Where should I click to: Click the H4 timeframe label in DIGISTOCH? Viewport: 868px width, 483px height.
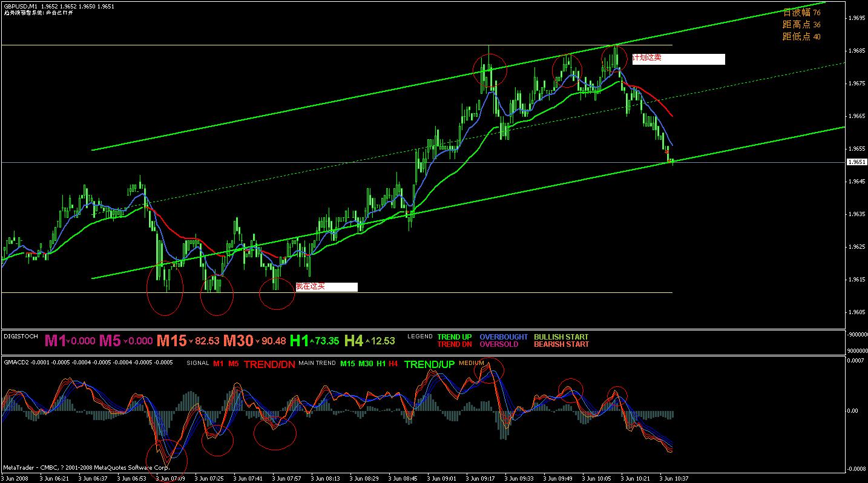(x=354, y=341)
